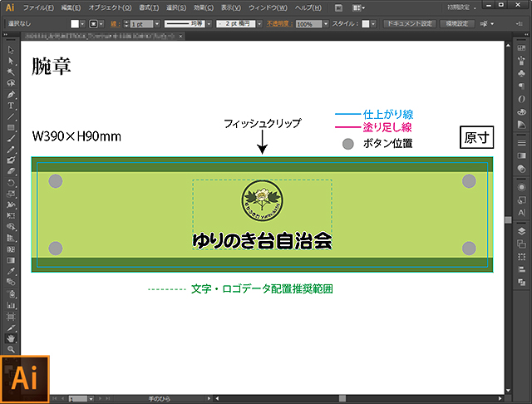532x404 pixels.
Task: Open the ウィンドウ menu
Action: (268, 7)
